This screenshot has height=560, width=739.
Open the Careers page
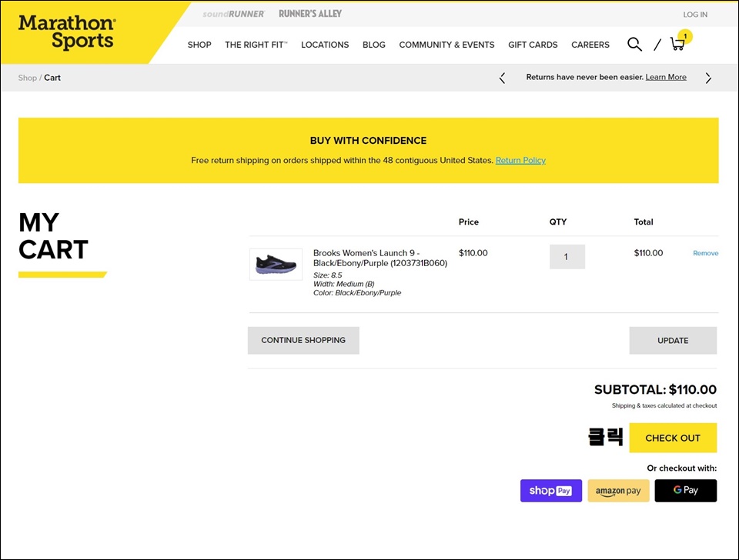click(x=590, y=45)
